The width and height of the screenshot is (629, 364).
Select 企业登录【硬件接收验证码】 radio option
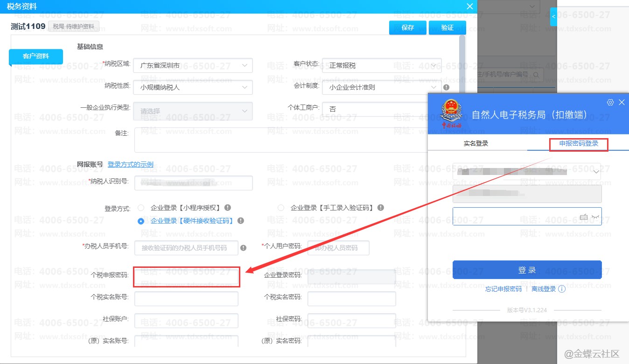[141, 221]
